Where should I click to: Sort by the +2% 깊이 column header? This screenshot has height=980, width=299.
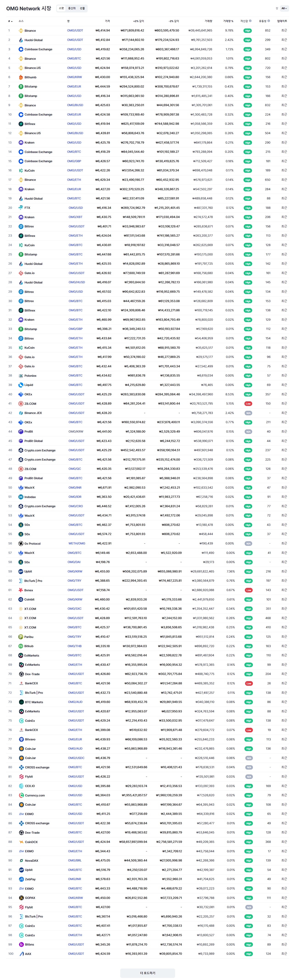click(138, 21)
